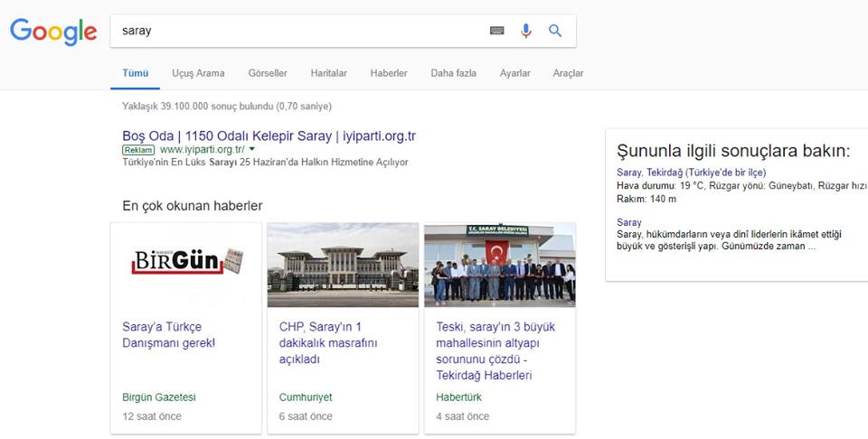Open the BirGün logo news thumbnail
Screen dimensions: 868x439
point(185,265)
